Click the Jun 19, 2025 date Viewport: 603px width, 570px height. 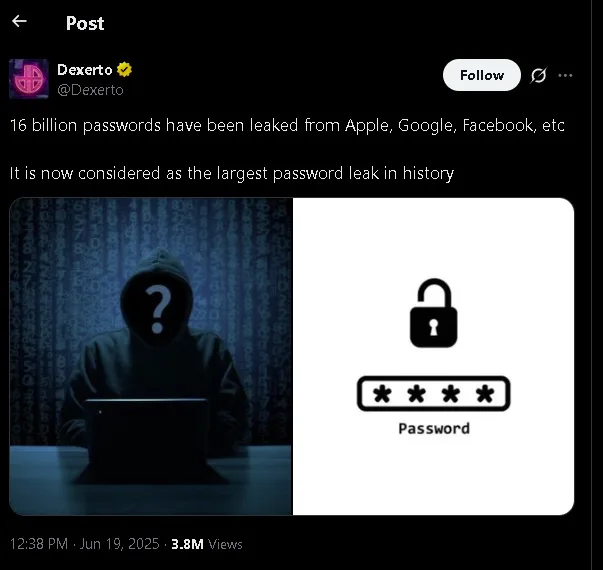tap(119, 544)
